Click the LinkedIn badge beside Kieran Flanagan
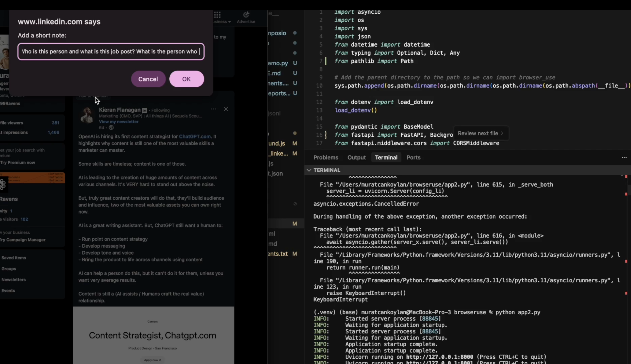The height and width of the screenshot is (364, 631). (144, 110)
